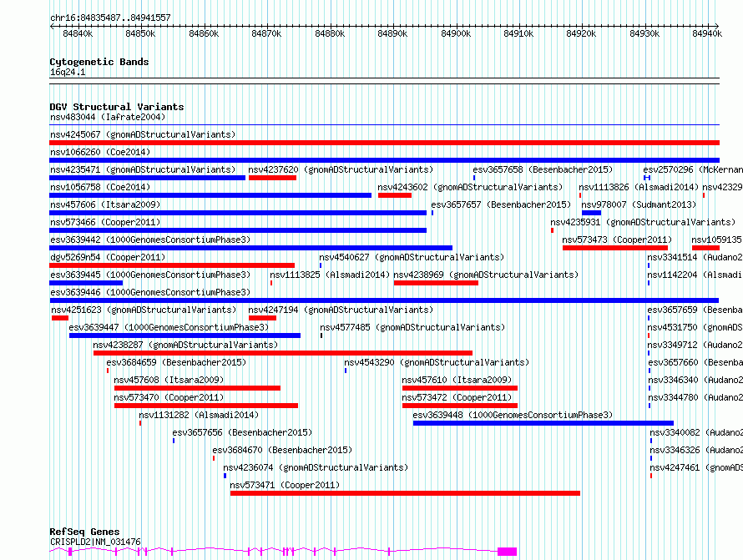Click nsv457608 (Itsara2009) label

pos(169,380)
